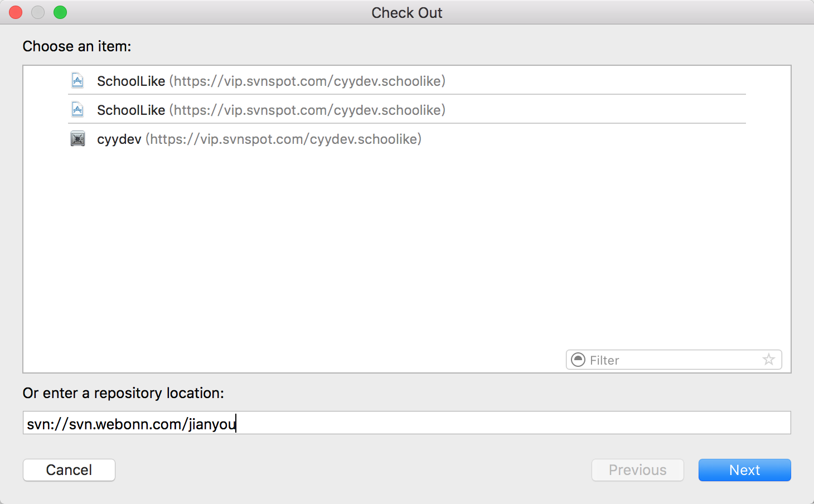Viewport: 814px width, 504px height.
Task: Click the gray minimize window button
Action: [x=38, y=12]
